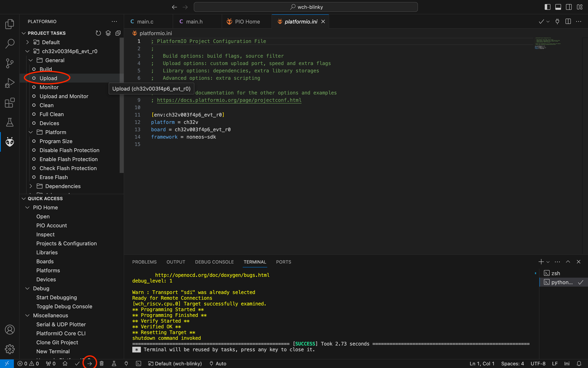Open the Source Control view
Screen dimensions: 588x368
coord(10,63)
